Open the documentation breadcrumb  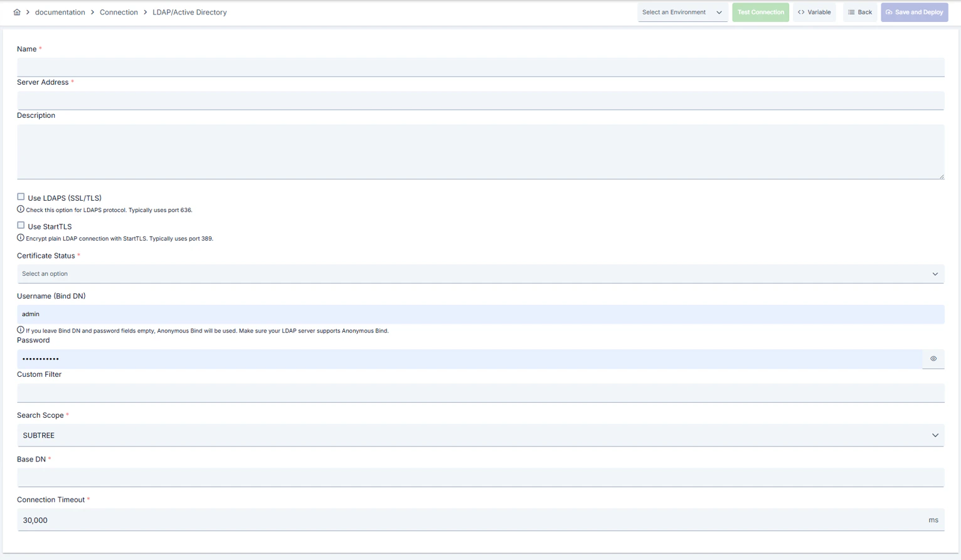60,12
